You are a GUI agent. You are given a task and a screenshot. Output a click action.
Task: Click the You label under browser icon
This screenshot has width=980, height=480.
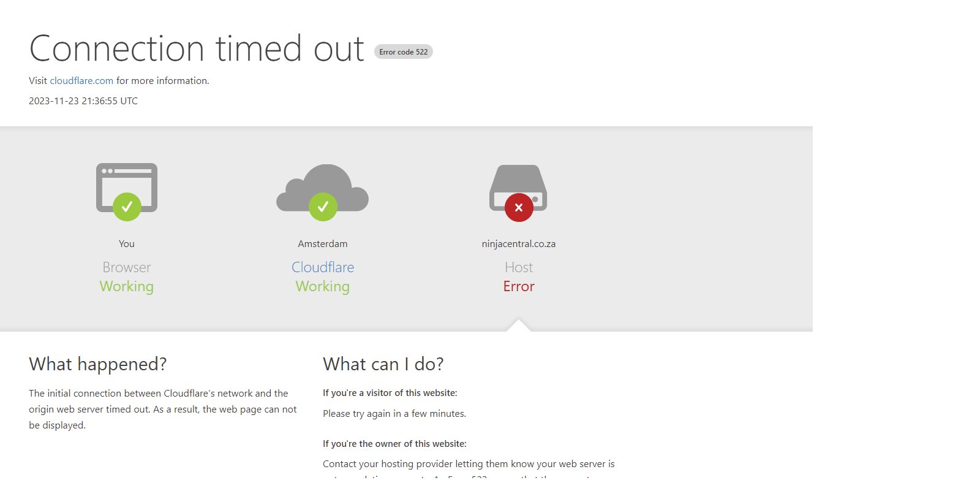point(127,244)
